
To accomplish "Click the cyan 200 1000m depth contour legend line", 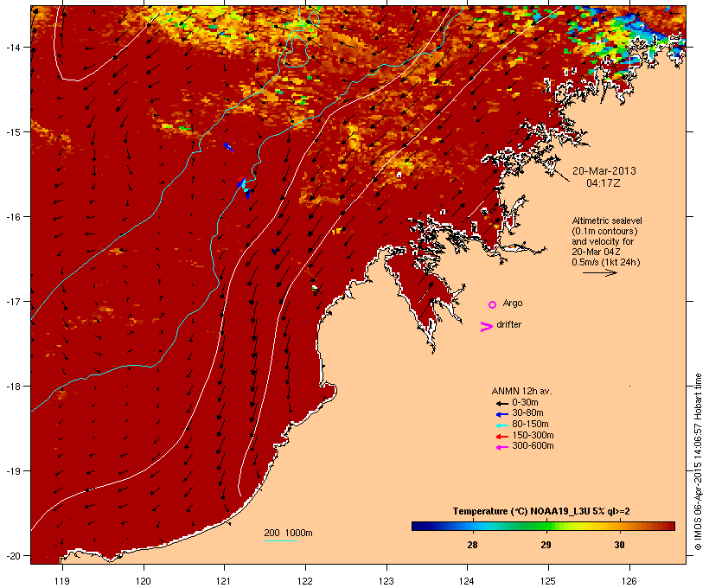I will click(x=281, y=540).
